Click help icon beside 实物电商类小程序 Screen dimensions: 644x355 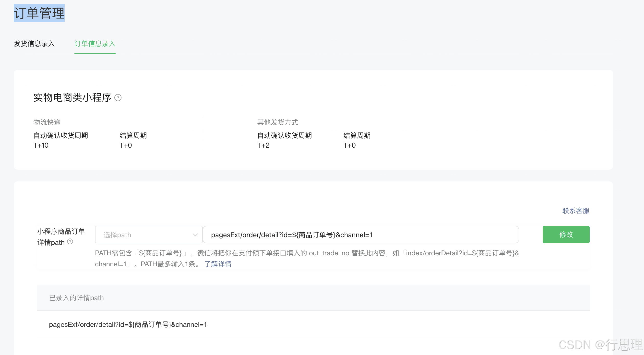pyautogui.click(x=118, y=97)
